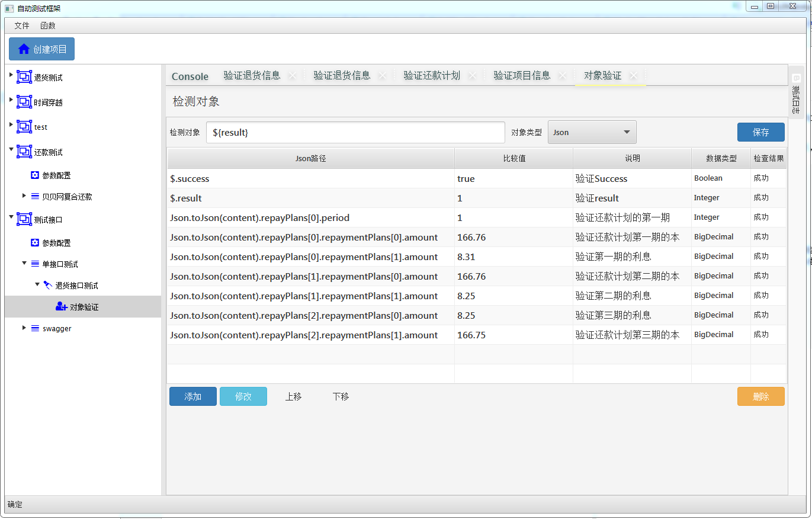Click the 比较值 column header
Viewport: 812px width, 519px height.
pyautogui.click(x=513, y=158)
